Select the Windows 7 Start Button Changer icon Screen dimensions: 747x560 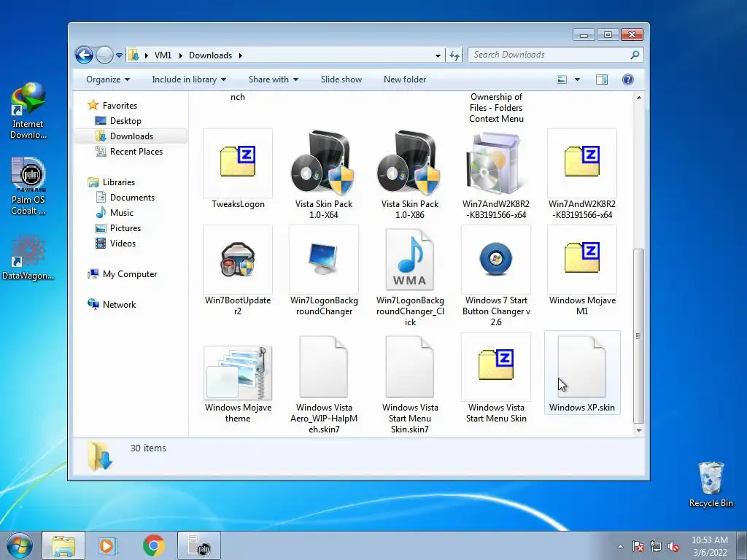tap(496, 260)
